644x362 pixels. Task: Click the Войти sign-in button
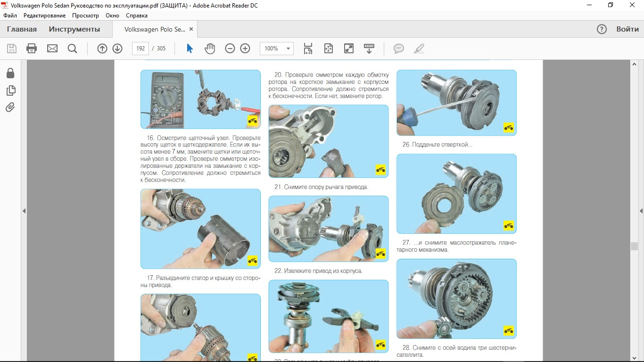[x=627, y=29]
